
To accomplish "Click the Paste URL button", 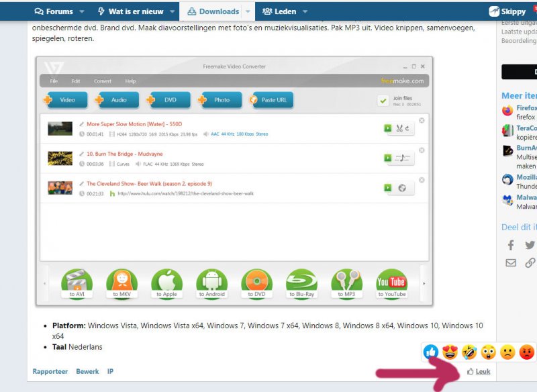I will [x=271, y=100].
